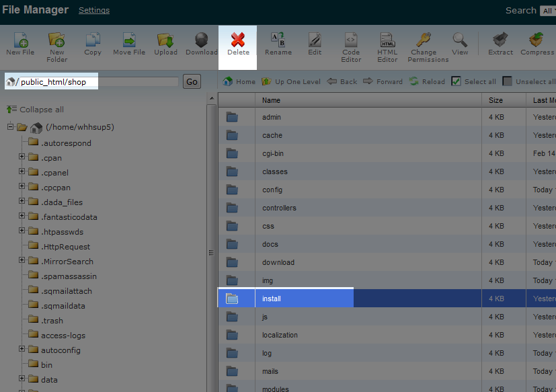Image resolution: width=556 pixels, height=392 pixels.
Task: Open the Search scope dropdown
Action: point(547,11)
